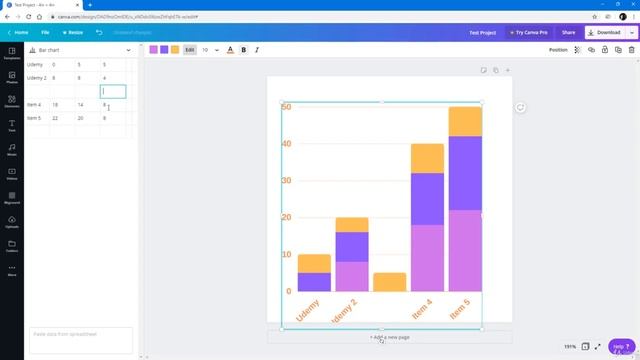Click the Paste data from spreadsheet box
Viewport: 640px width, 360px height.
coord(81,340)
